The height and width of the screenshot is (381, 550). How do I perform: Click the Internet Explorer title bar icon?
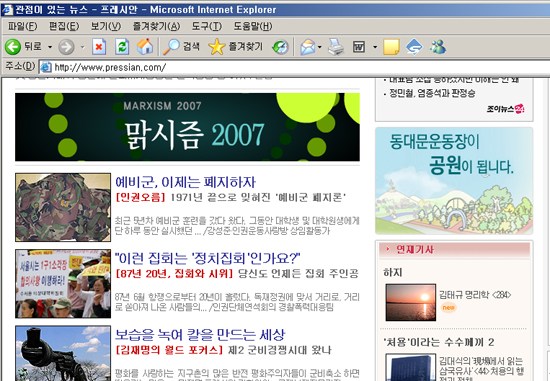[7, 9]
